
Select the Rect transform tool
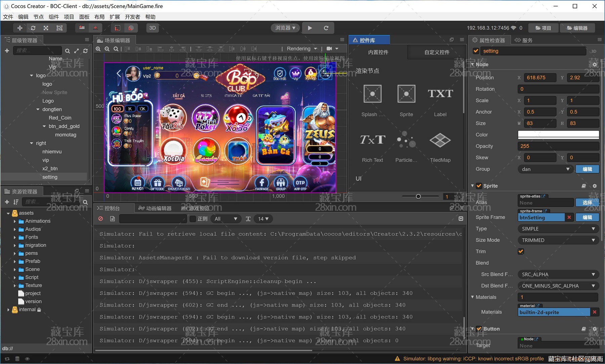click(x=59, y=28)
